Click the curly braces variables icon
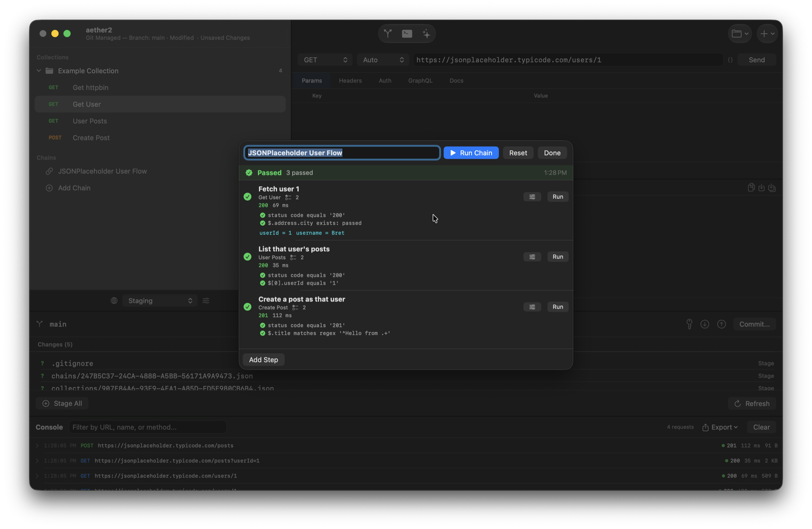The image size is (812, 529). (x=730, y=60)
